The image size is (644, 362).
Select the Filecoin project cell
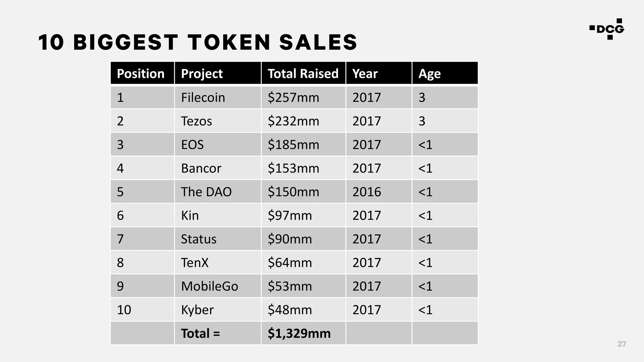click(x=218, y=97)
